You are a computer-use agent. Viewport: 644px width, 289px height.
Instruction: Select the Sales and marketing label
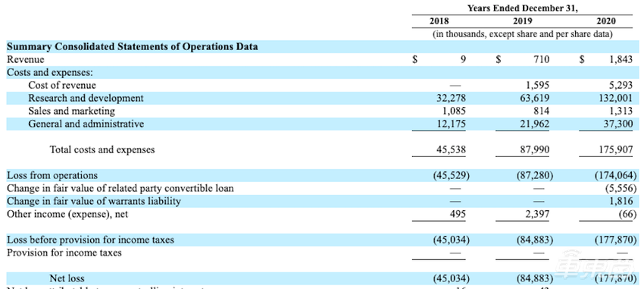pyautogui.click(x=71, y=111)
